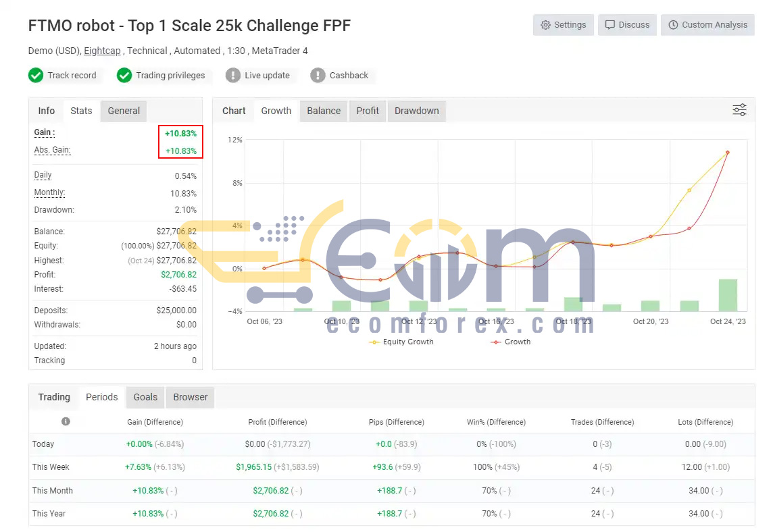Image resolution: width=773 pixels, height=532 pixels.
Task: Switch to the General tab
Action: (124, 111)
